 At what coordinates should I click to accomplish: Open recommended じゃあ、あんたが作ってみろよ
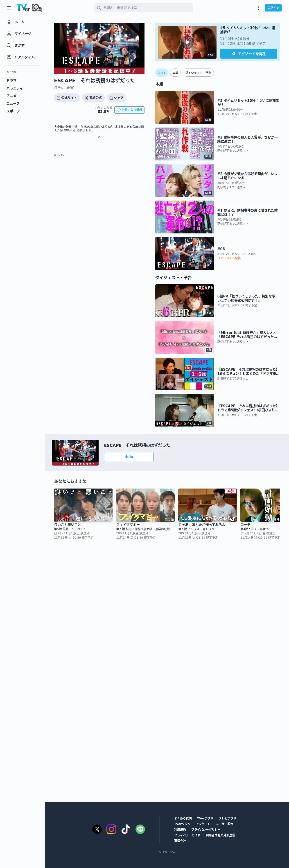[x=208, y=514]
